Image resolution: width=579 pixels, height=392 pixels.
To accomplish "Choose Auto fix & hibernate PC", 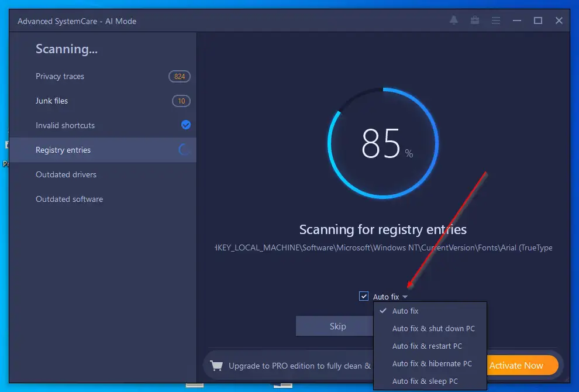I will (x=430, y=363).
